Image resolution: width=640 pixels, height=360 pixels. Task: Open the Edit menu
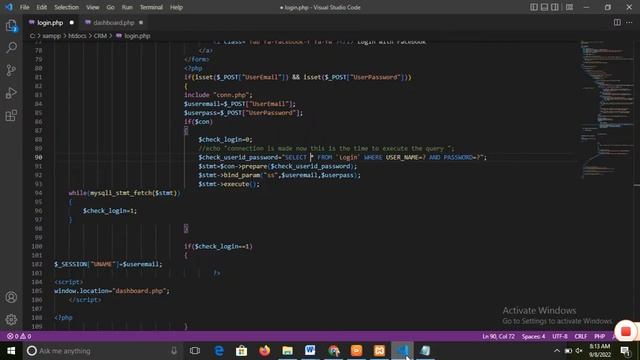[x=41, y=7]
